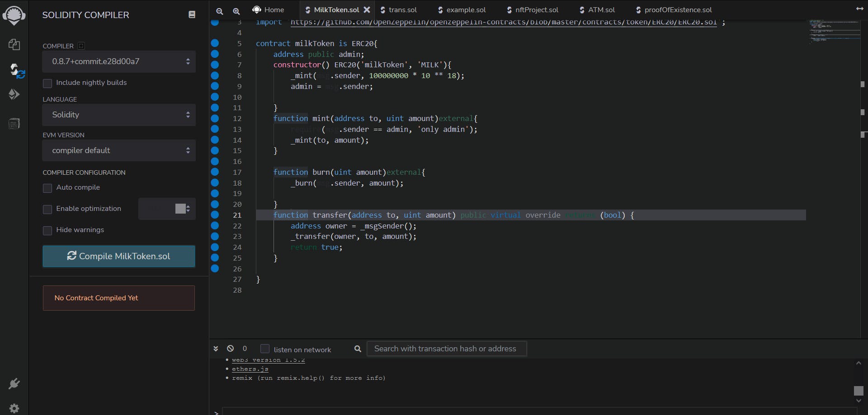Open the Settings gear icon
Screen dimensions: 868x415
click(14, 408)
